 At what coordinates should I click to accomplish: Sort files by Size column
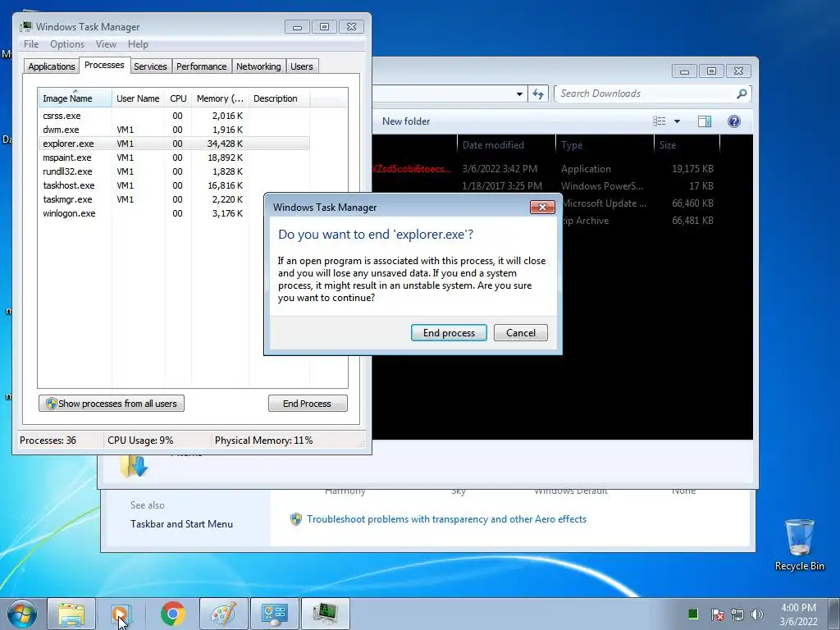pos(687,145)
